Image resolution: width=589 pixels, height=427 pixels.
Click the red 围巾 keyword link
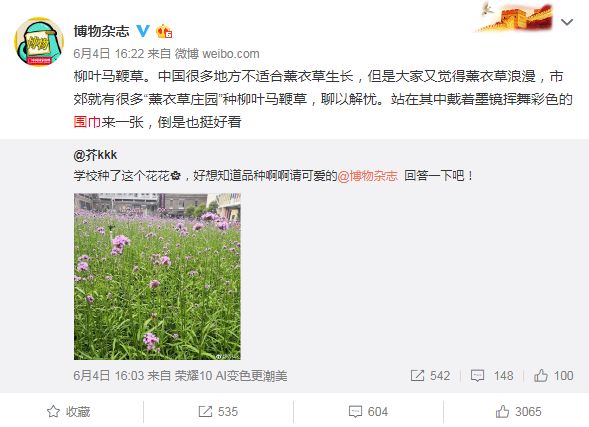87,122
